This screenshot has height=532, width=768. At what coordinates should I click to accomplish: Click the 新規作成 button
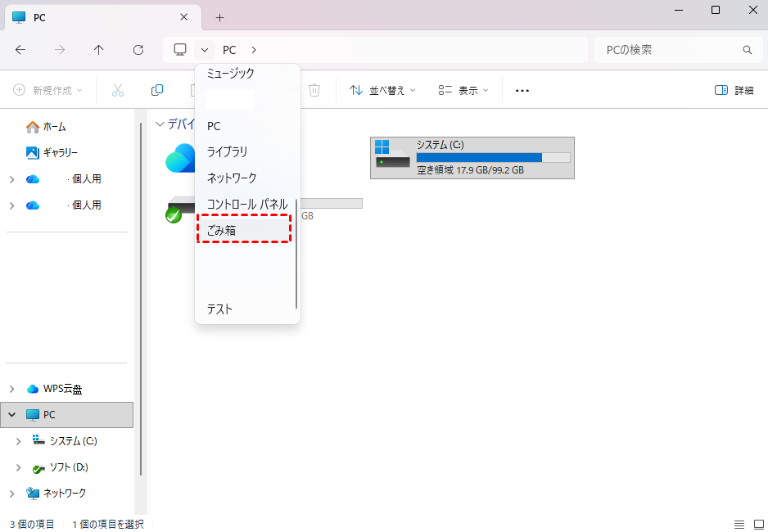click(x=47, y=90)
